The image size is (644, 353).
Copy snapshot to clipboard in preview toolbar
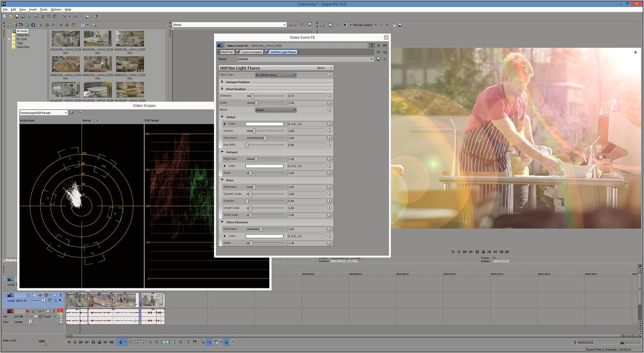[x=394, y=25]
